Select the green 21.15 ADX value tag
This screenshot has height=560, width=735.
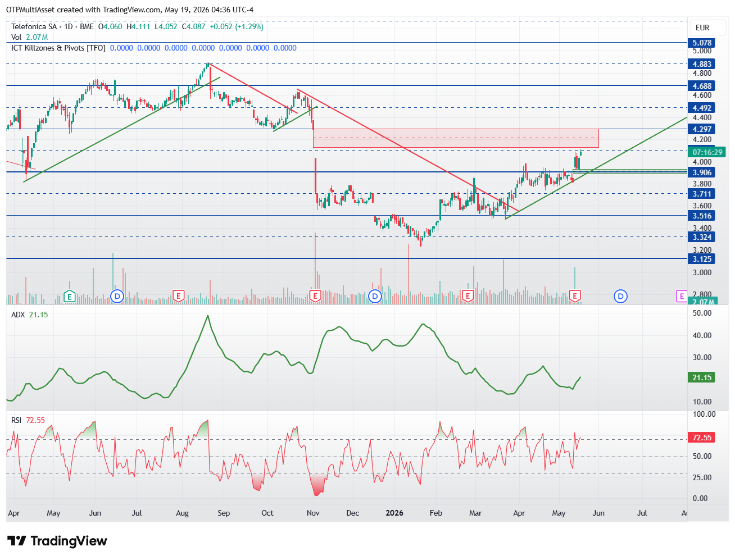(x=702, y=377)
